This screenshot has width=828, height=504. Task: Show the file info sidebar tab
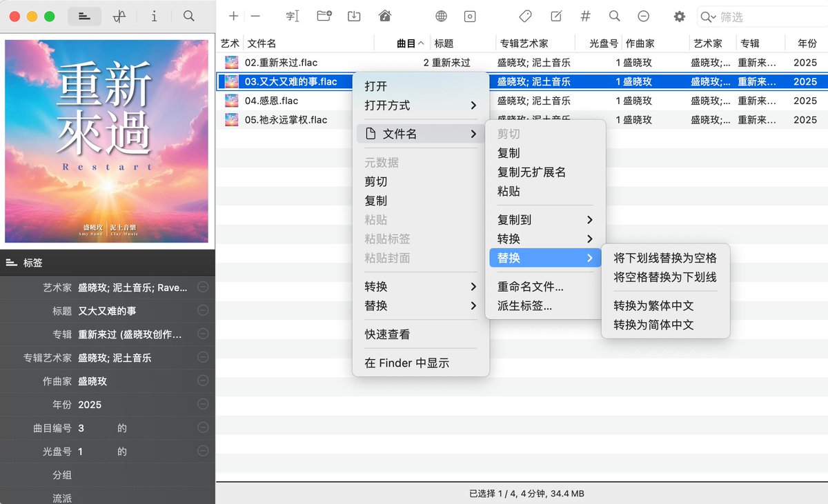point(154,17)
